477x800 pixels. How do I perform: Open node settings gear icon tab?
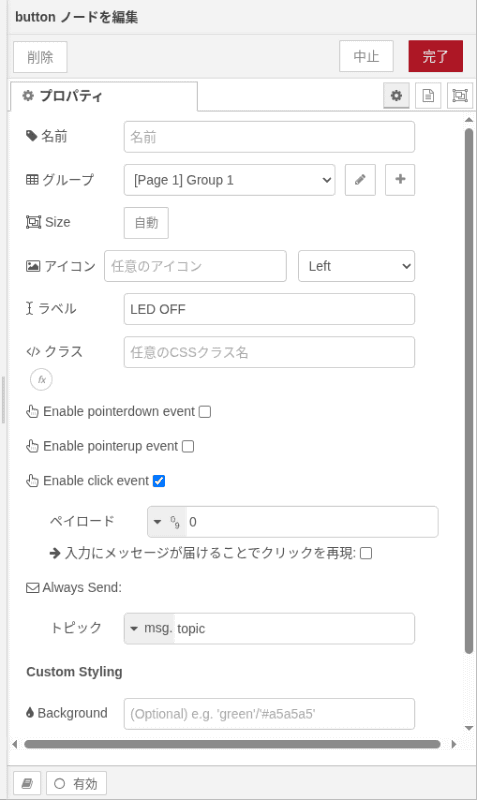point(396,95)
